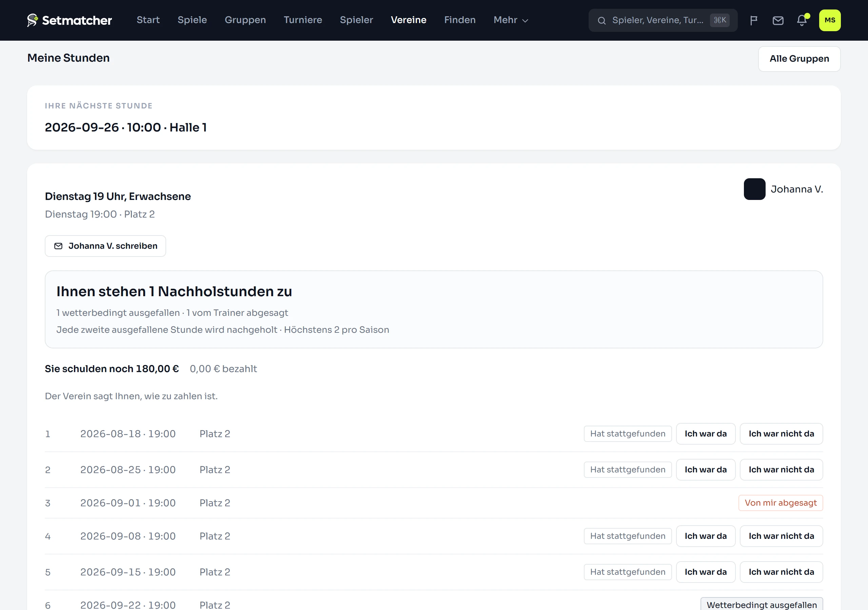Click 'Dienstag 19 Uhr, Erwachsene' group title
Screen dimensions: 868x610
118,197
